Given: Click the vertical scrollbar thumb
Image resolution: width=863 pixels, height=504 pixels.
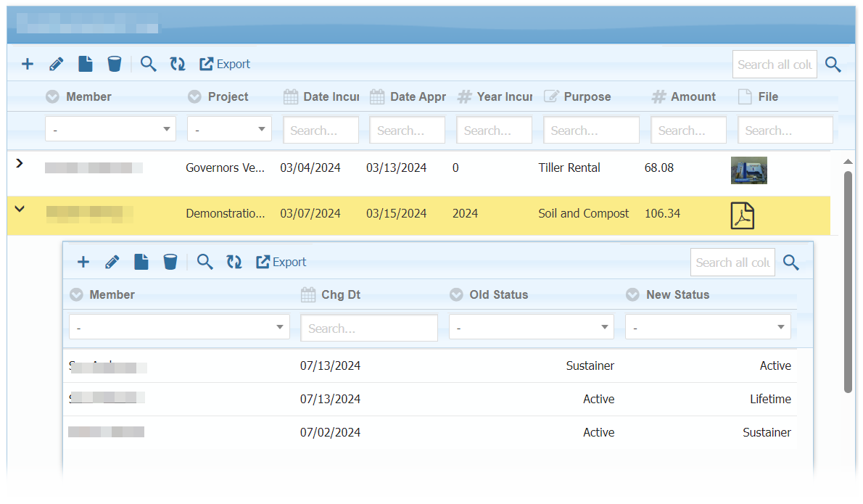Looking at the screenshot, I should pyautogui.click(x=848, y=281).
